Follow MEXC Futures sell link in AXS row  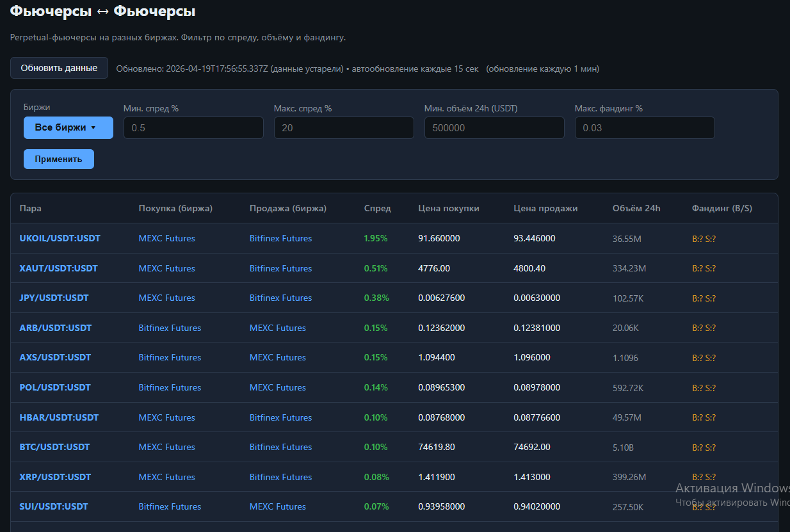278,357
